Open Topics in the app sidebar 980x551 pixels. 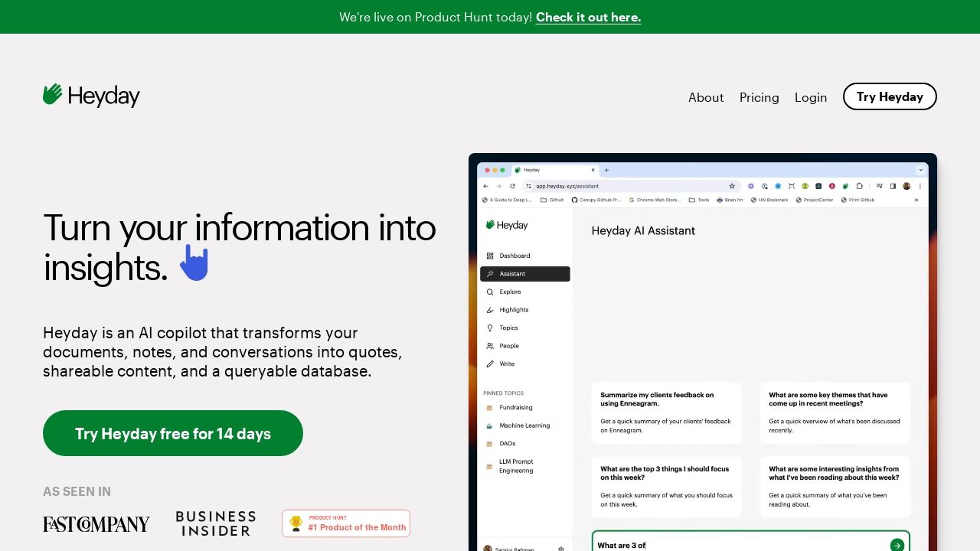pyautogui.click(x=525, y=328)
